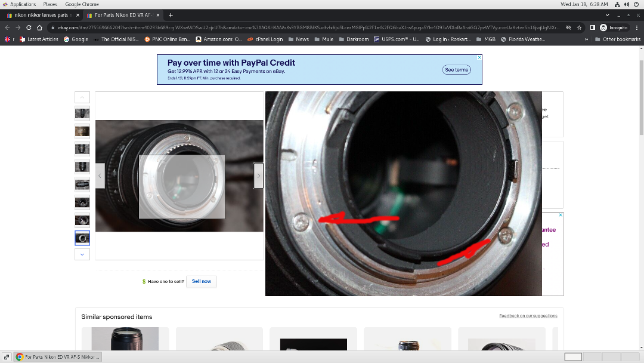Click the page vertical scrollbar
Screen dimensions: 644x363
point(641,97)
